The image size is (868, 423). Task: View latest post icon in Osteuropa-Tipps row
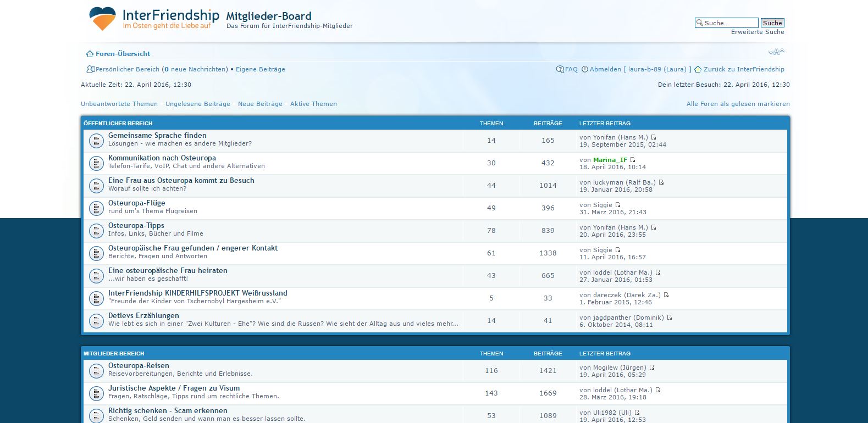654,227
